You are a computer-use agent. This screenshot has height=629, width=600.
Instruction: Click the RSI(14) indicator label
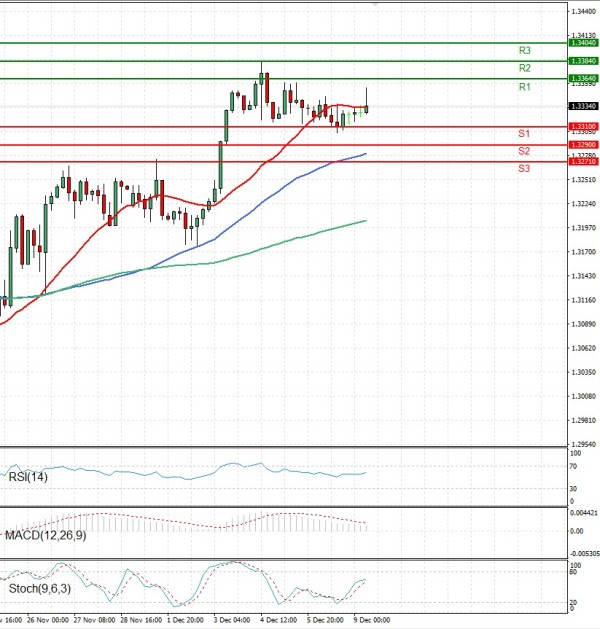tap(29, 477)
